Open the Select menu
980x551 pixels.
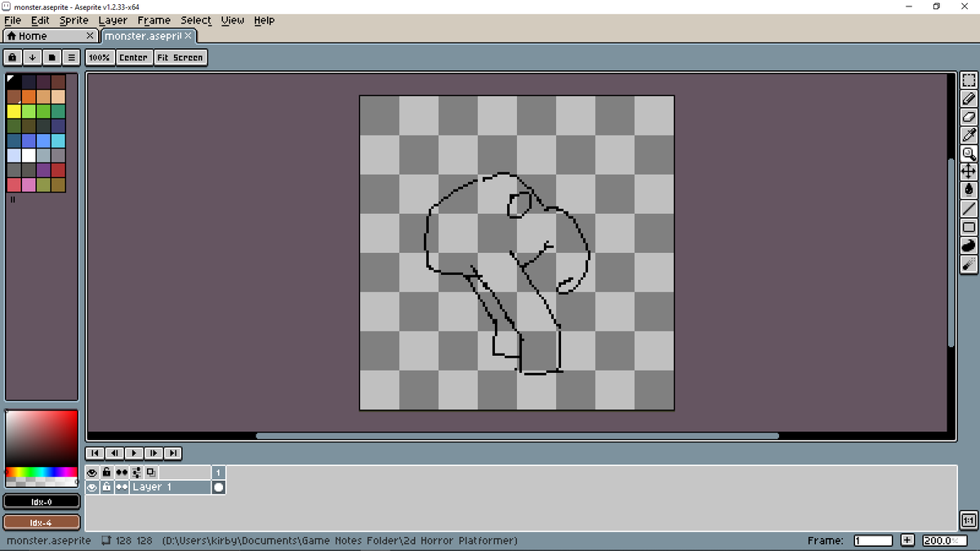pyautogui.click(x=196, y=20)
